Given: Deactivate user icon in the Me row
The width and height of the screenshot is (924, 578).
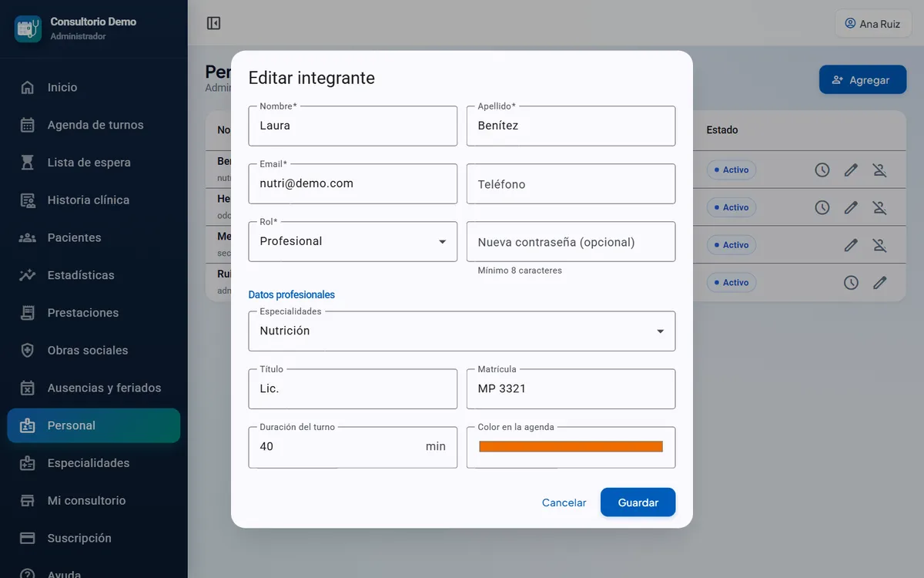Looking at the screenshot, I should pyautogui.click(x=879, y=245).
